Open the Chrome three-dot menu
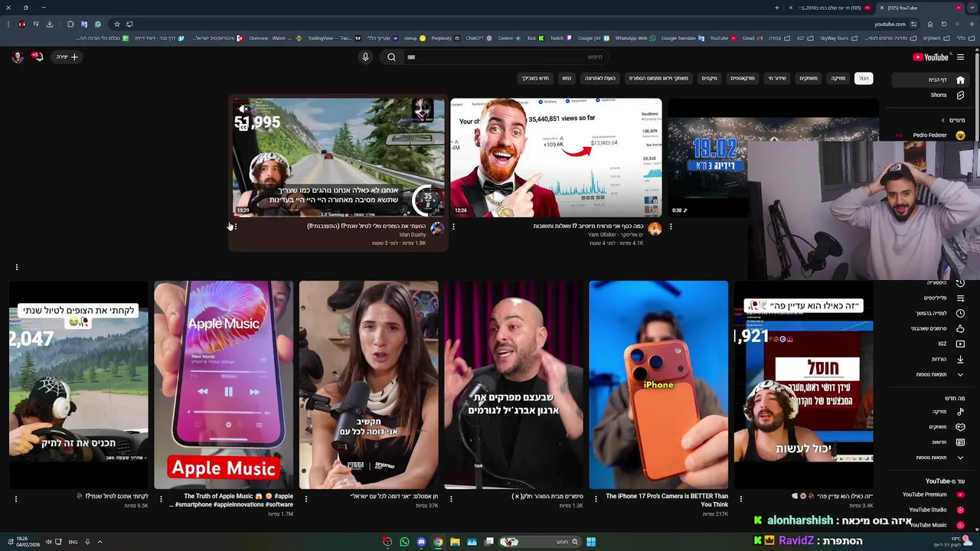 click(8, 24)
